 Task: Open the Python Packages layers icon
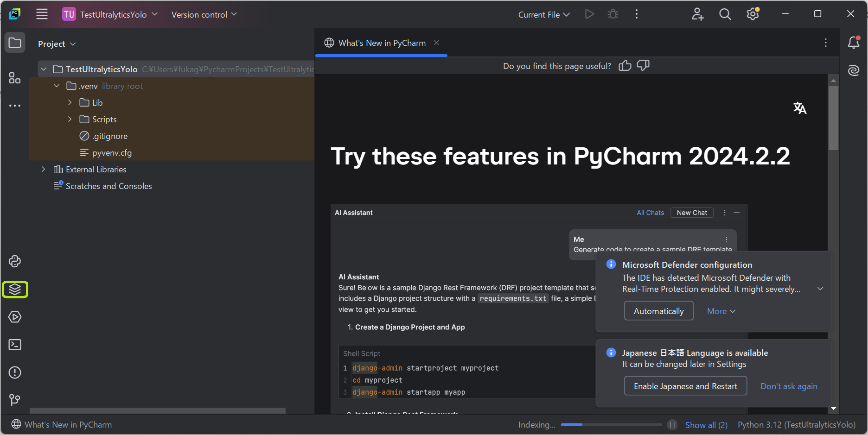pyautogui.click(x=15, y=289)
